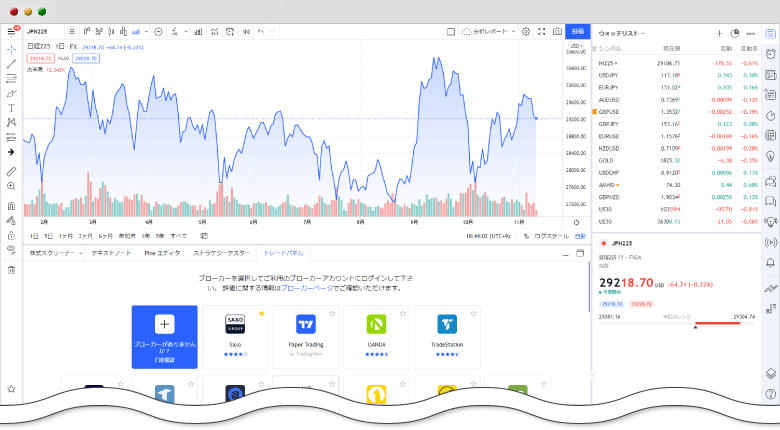Enter fullscreen mode
The width and height of the screenshot is (780, 430).
click(542, 31)
